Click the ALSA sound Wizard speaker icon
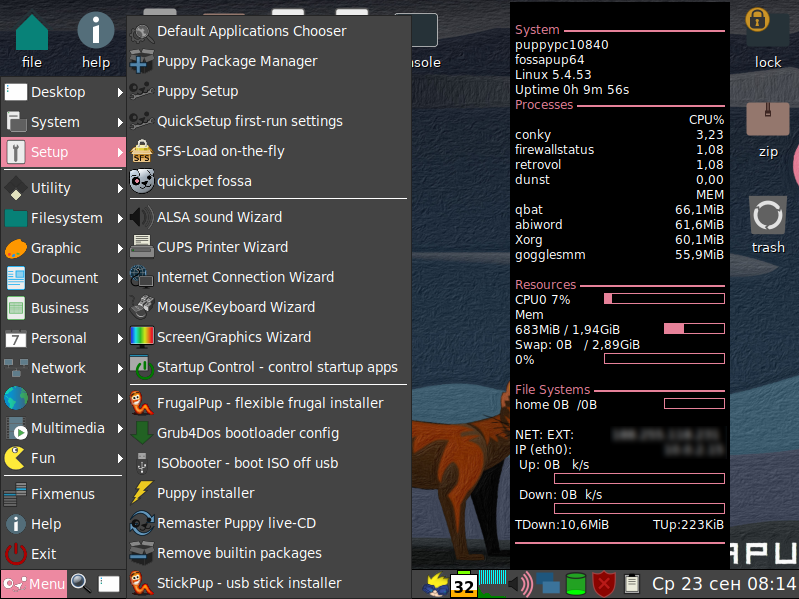 tap(142, 217)
